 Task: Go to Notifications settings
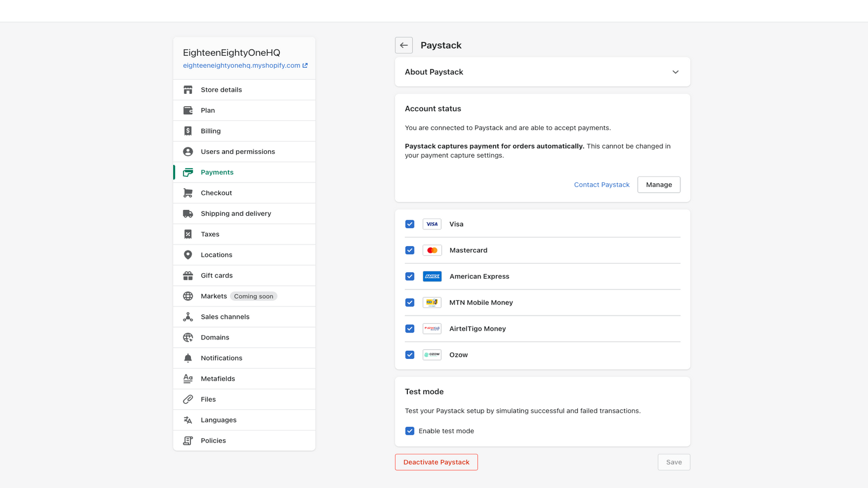pyautogui.click(x=244, y=358)
